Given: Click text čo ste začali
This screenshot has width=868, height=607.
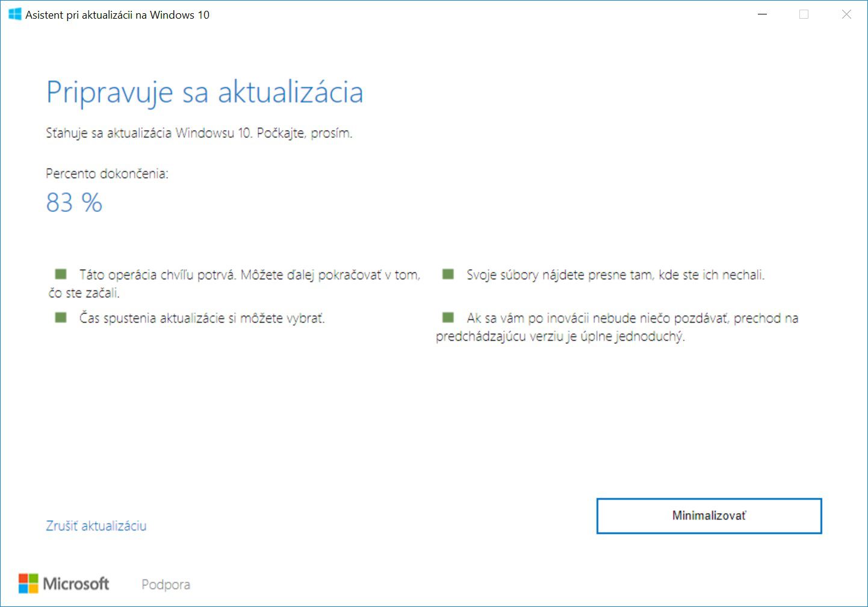Looking at the screenshot, I should 84,293.
